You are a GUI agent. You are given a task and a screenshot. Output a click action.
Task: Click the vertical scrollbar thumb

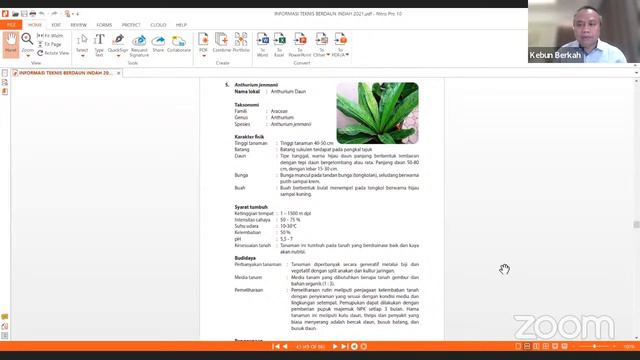point(636,225)
